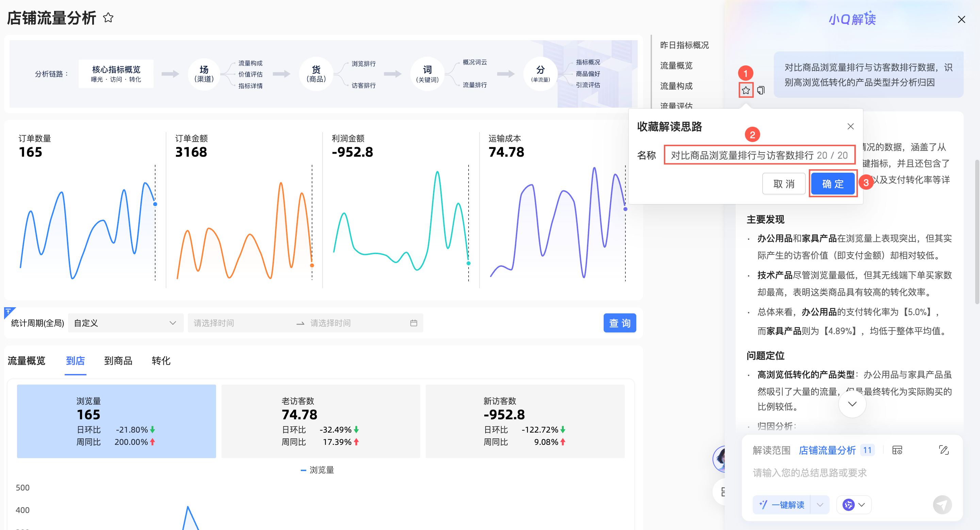
Task: Favorite the 店铺流量分析 dashboard via title star
Action: [x=108, y=17]
